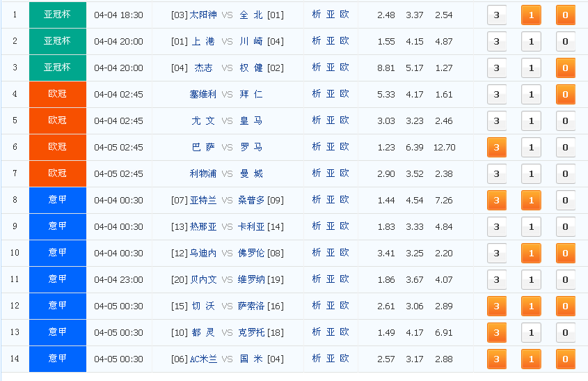Click kickoff time 04-04 23:00
The height and width of the screenshot is (381, 588).
click(x=118, y=279)
